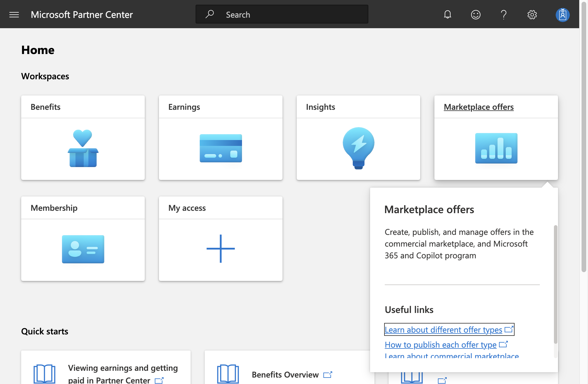Click the Marketplace offers popup heading
Image resolution: width=588 pixels, height=384 pixels.
[x=429, y=210]
